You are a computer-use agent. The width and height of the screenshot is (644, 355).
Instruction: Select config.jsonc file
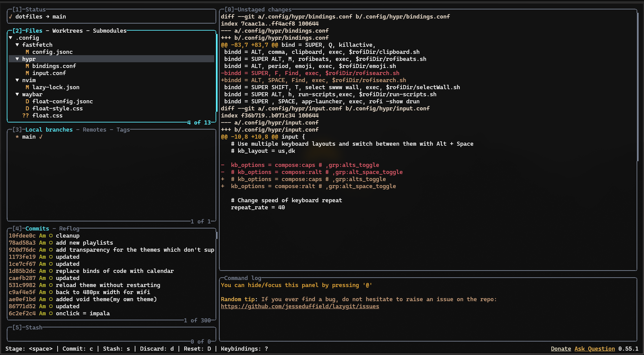click(x=53, y=52)
